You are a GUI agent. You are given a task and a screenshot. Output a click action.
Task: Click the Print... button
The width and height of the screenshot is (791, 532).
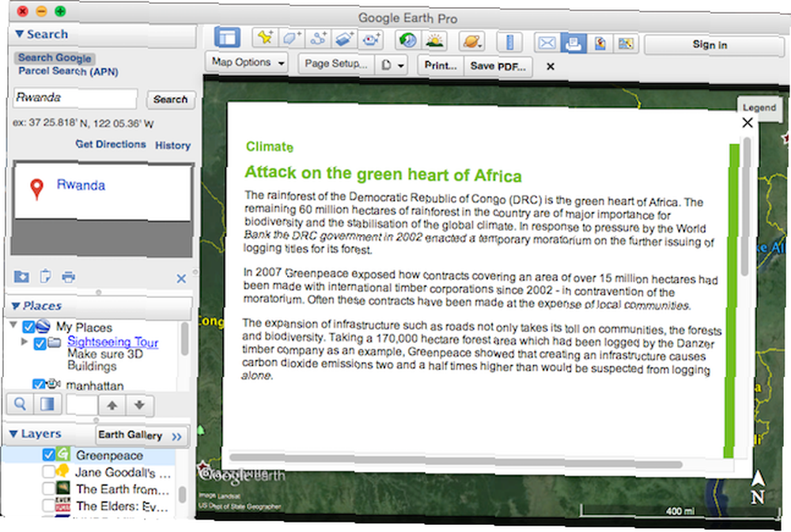(441, 66)
